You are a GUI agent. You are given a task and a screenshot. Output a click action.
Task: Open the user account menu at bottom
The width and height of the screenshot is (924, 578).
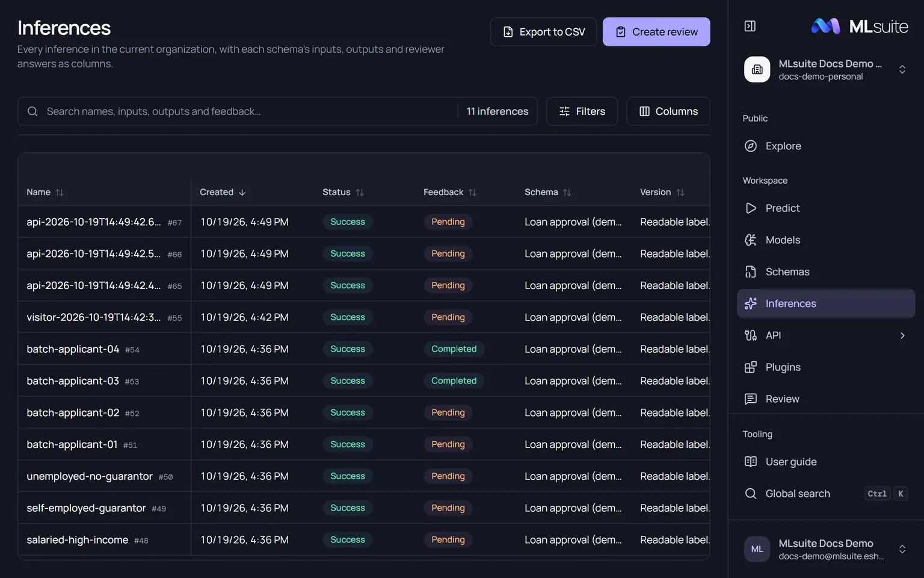click(x=825, y=549)
